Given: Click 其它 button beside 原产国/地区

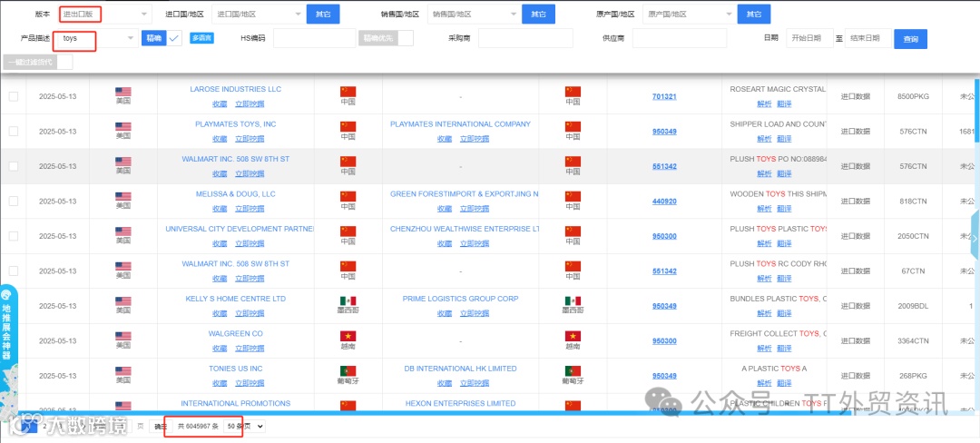Looking at the screenshot, I should click(754, 14).
